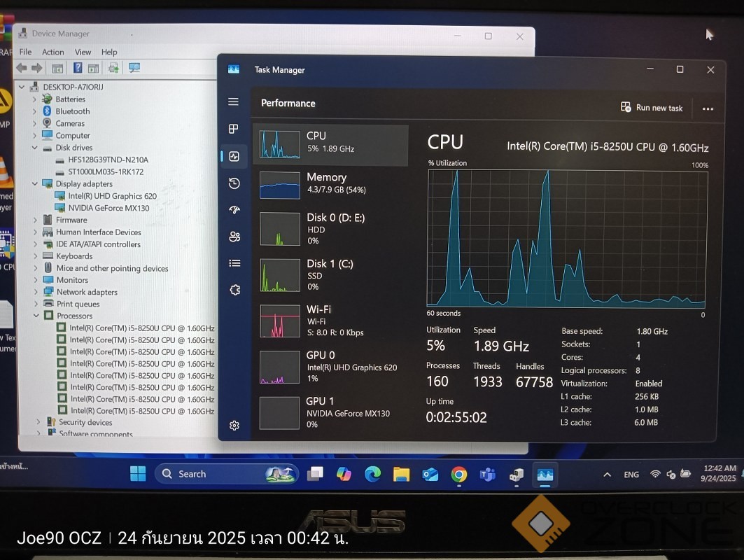Viewport: 744px width, 560px height.
Task: Select GPU 0 Intel UHD Graphics entry
Action: point(331,366)
